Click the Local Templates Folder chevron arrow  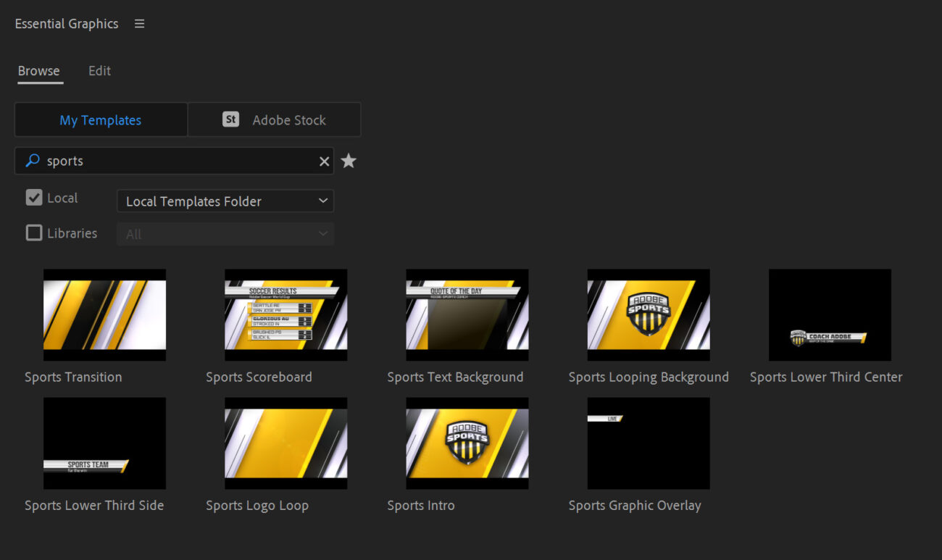click(323, 201)
